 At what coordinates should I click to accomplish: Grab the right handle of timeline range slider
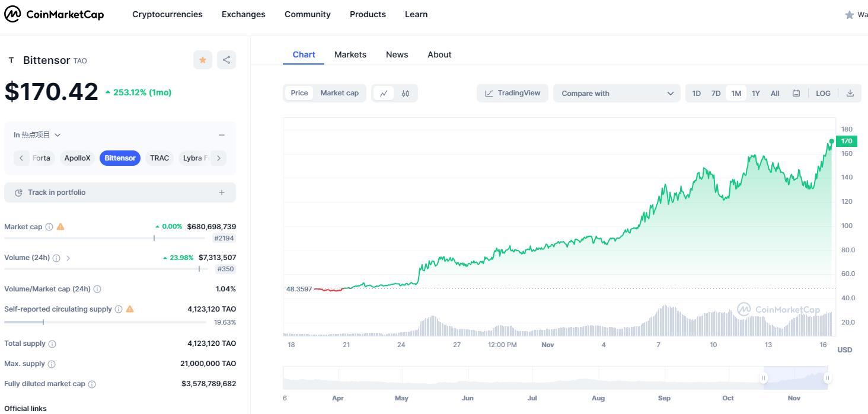(827, 378)
